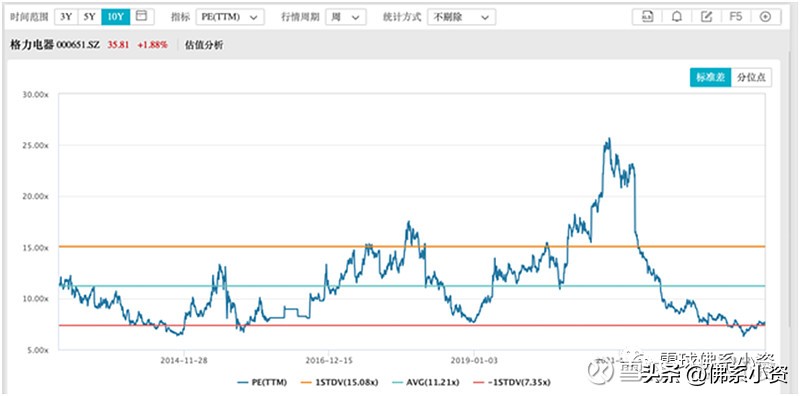This screenshot has height=396, width=800.
Task: Open the PE(TTM) indicator dropdown
Action: tap(230, 17)
